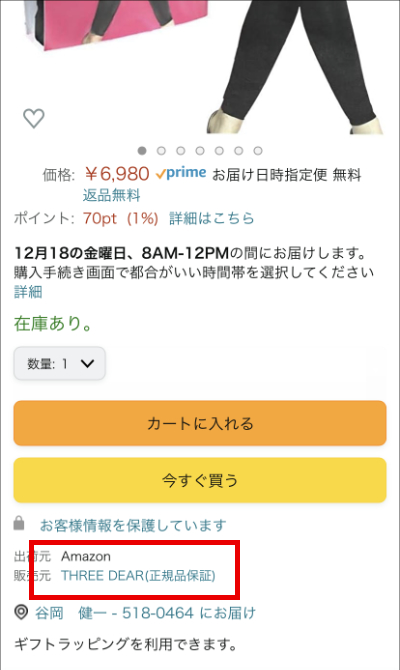Click the location pin icon

[x=21, y=612]
